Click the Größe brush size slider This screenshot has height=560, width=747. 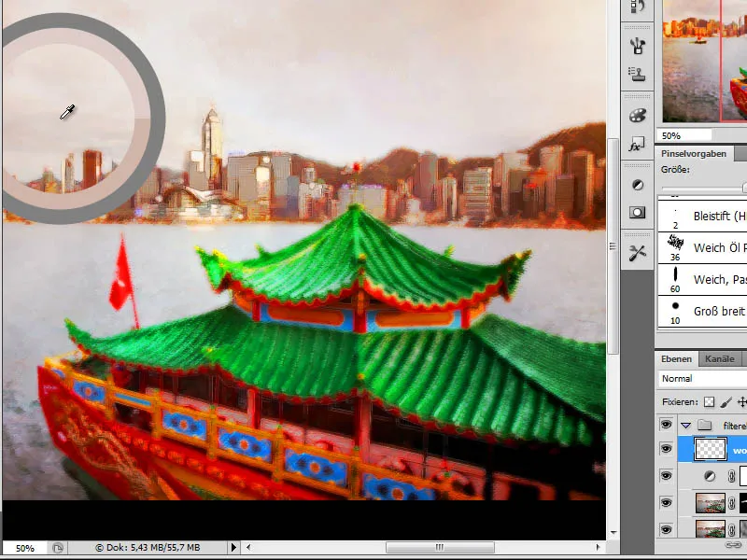tap(704, 189)
